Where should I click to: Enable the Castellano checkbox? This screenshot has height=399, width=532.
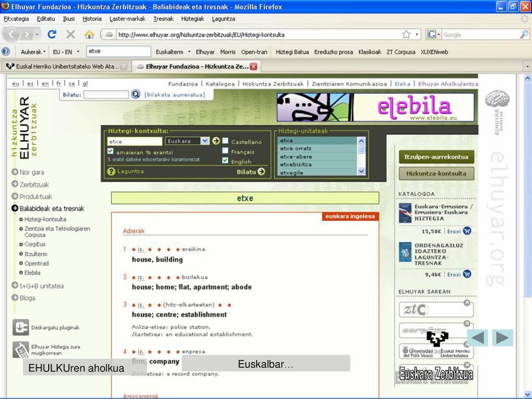click(x=225, y=140)
